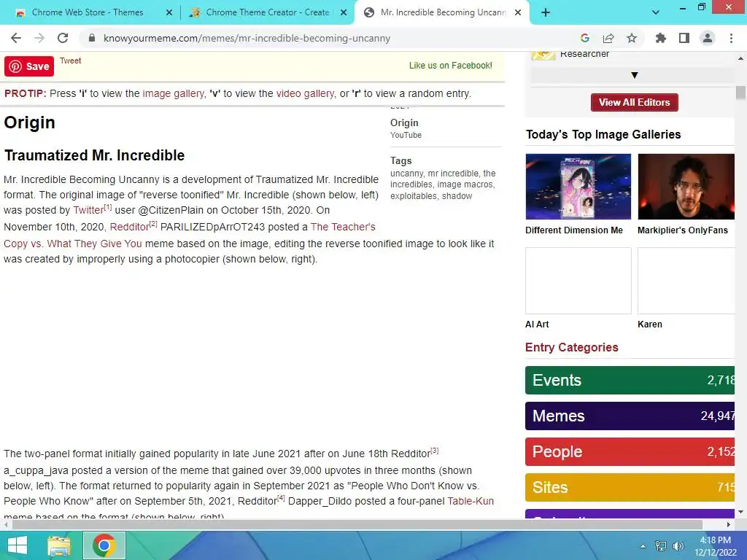The width and height of the screenshot is (747, 560).
Task: Open a new tab with the plus button
Action: 546,12
